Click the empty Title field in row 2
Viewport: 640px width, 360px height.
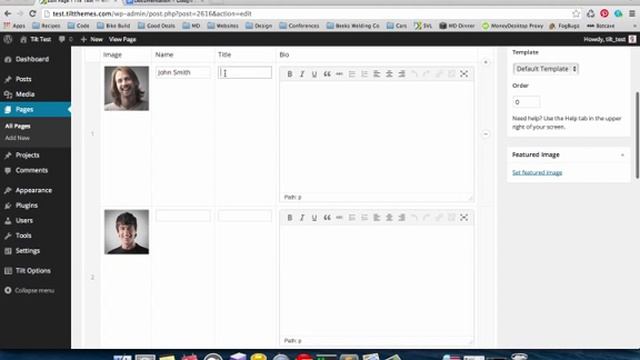point(244,216)
